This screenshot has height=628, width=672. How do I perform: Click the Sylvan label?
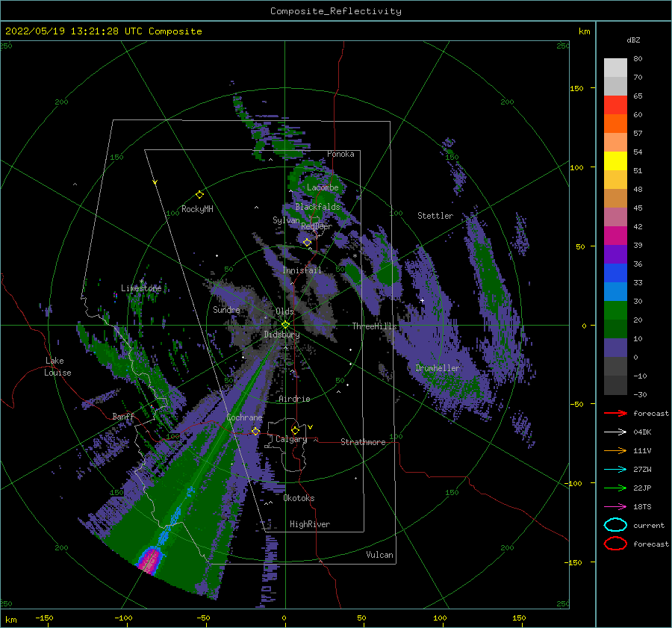click(x=286, y=220)
